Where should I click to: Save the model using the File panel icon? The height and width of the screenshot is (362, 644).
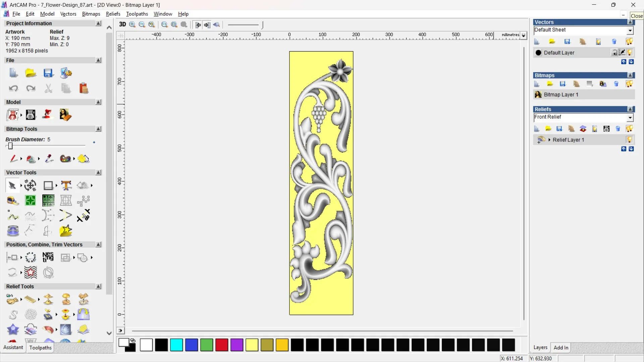coord(49,73)
